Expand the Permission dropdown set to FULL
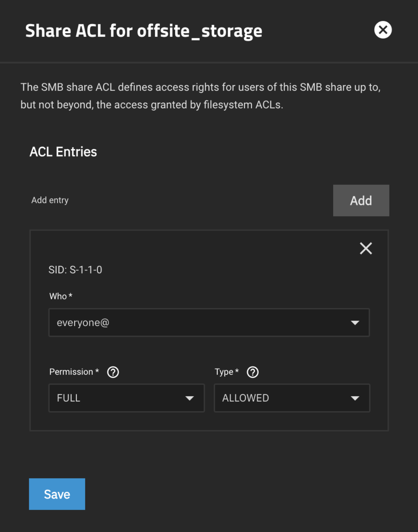 126,398
